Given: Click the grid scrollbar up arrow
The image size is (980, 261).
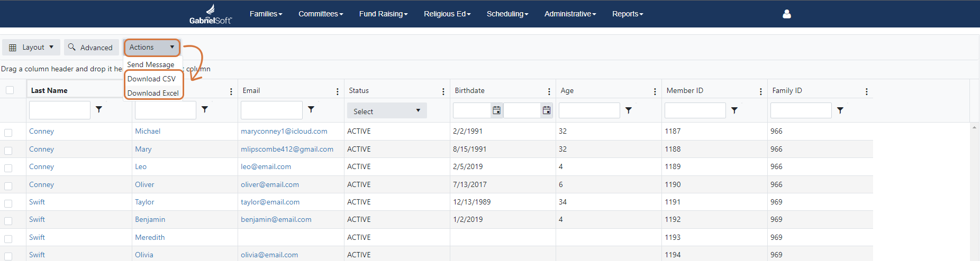Looking at the screenshot, I should [974, 127].
